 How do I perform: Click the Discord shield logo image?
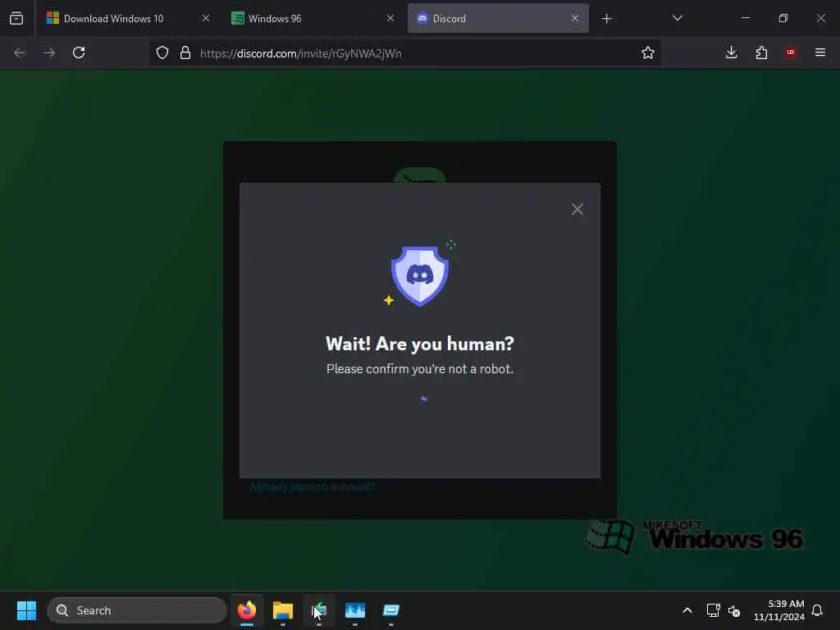[x=420, y=276]
